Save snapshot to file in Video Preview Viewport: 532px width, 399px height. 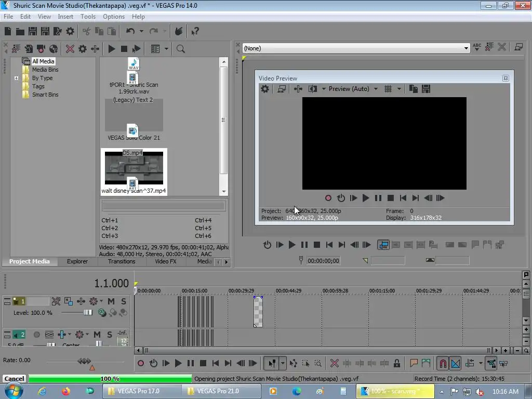(426, 89)
